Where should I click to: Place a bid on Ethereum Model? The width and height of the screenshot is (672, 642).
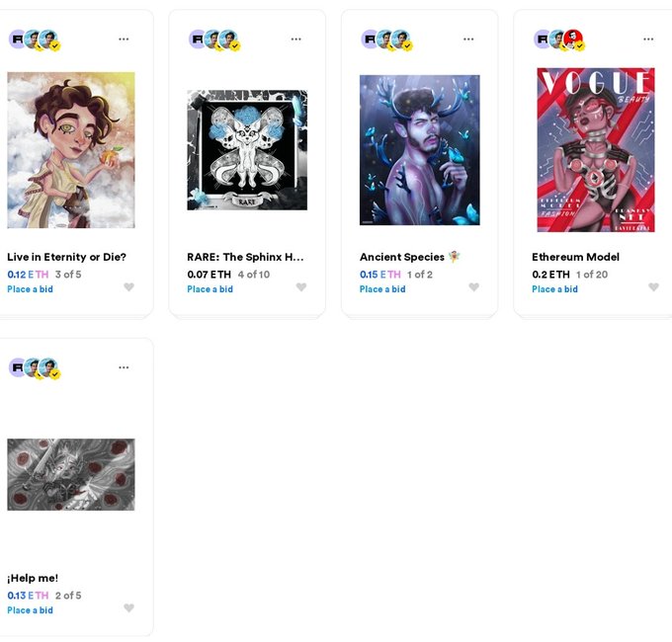554,289
